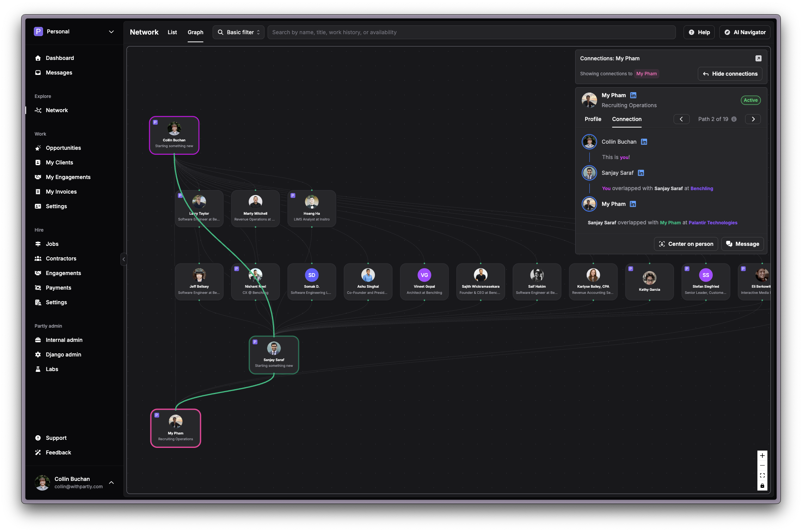
Task: Click the Center on person icon
Action: click(x=662, y=244)
